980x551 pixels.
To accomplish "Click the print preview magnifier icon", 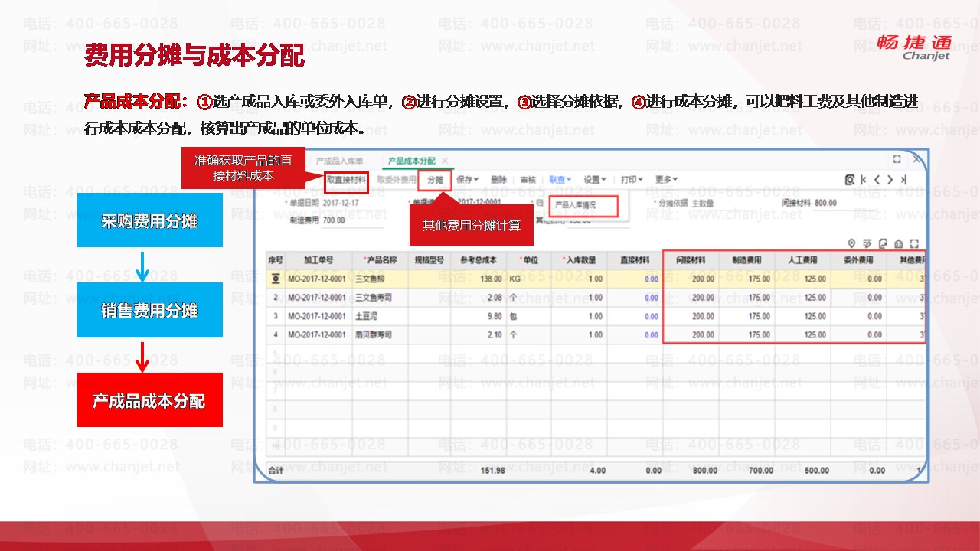I will click(x=850, y=180).
